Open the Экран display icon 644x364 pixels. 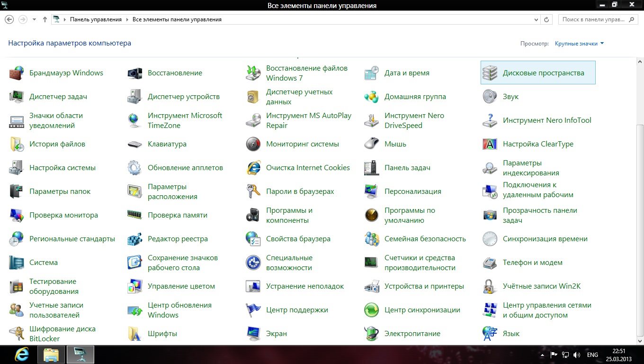pyautogui.click(x=253, y=334)
